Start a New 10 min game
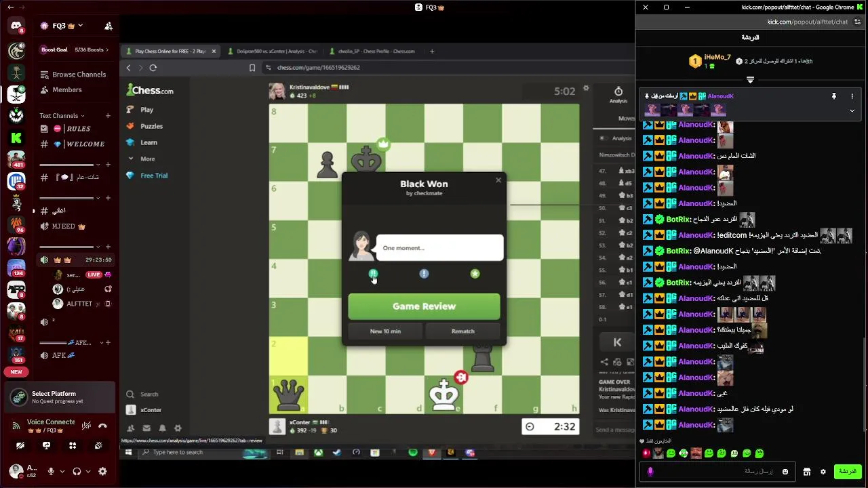This screenshot has height=488, width=868. pos(385,331)
